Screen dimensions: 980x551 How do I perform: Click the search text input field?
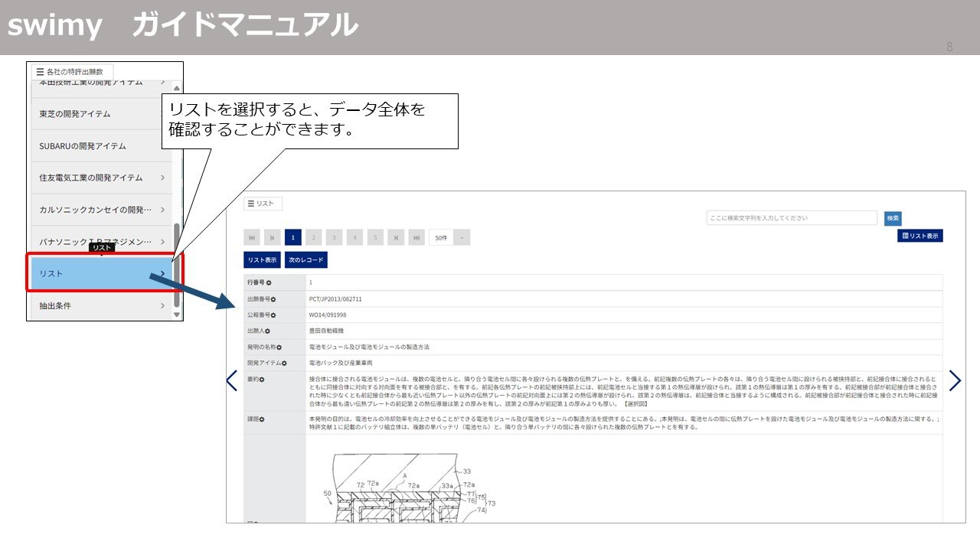(792, 218)
